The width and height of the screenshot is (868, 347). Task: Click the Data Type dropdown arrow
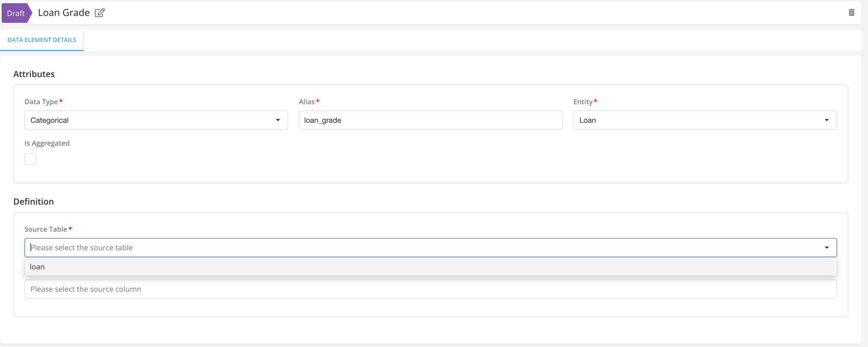coord(278,120)
